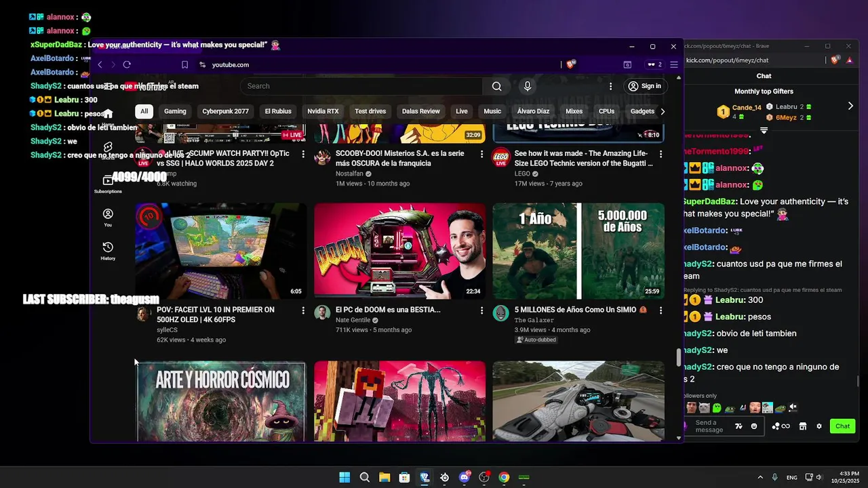
Task: Open Brave Shields lion icon in address bar
Action: tap(571, 64)
